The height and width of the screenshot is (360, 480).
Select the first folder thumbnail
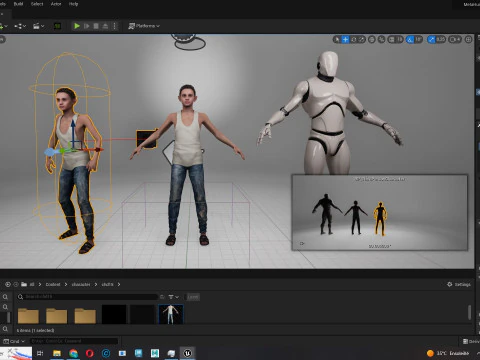pos(28,315)
